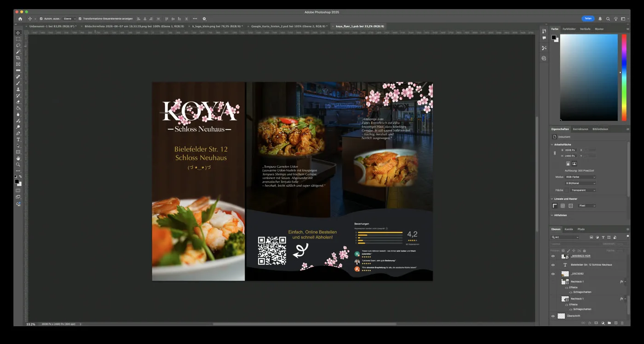Create a new layer via plus icon
Image resolution: width=644 pixels, height=344 pixels.
(615, 323)
